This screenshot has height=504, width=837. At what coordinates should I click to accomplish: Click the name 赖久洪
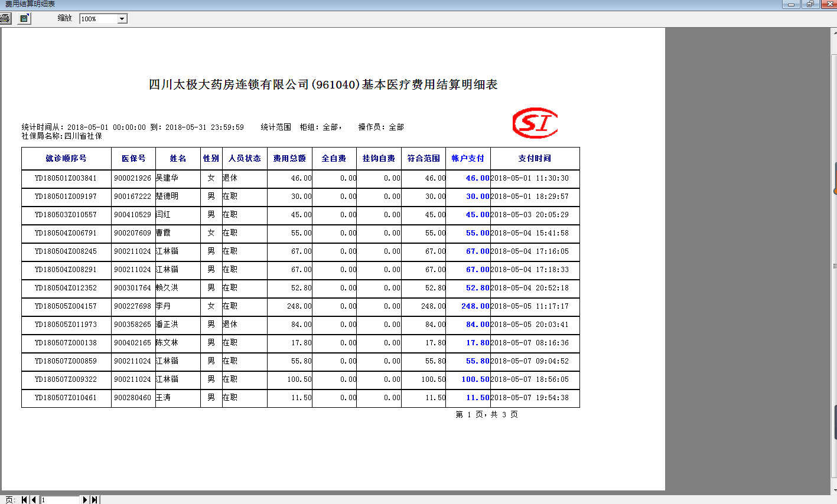[x=167, y=288]
